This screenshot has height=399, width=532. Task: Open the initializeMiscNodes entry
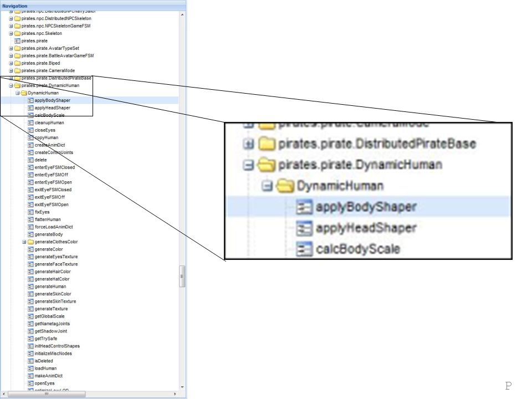tap(53, 354)
